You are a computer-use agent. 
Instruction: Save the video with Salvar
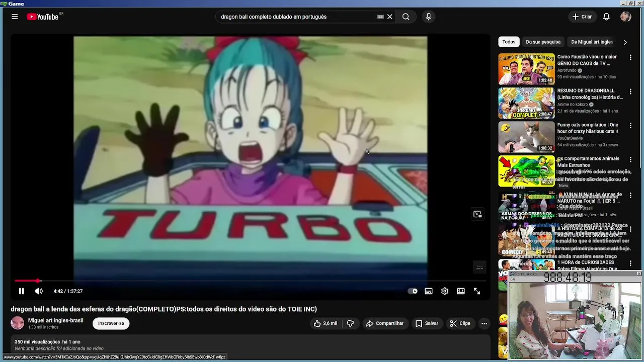pyautogui.click(x=427, y=323)
